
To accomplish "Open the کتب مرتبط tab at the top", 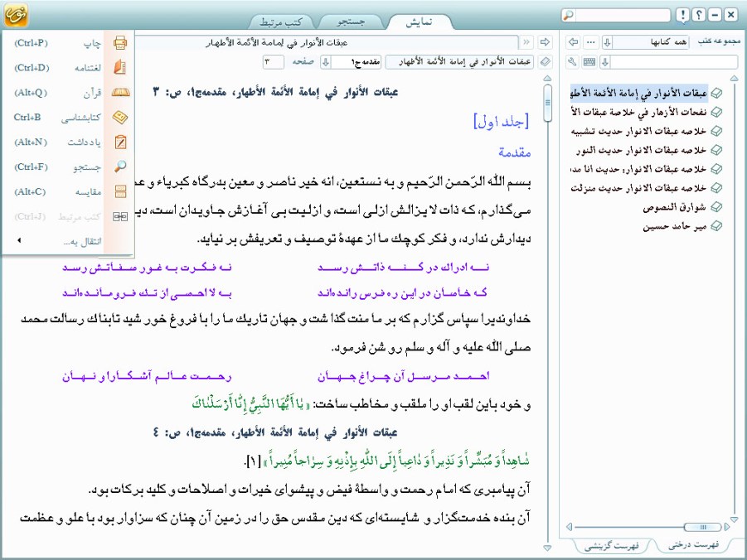I will click(281, 22).
